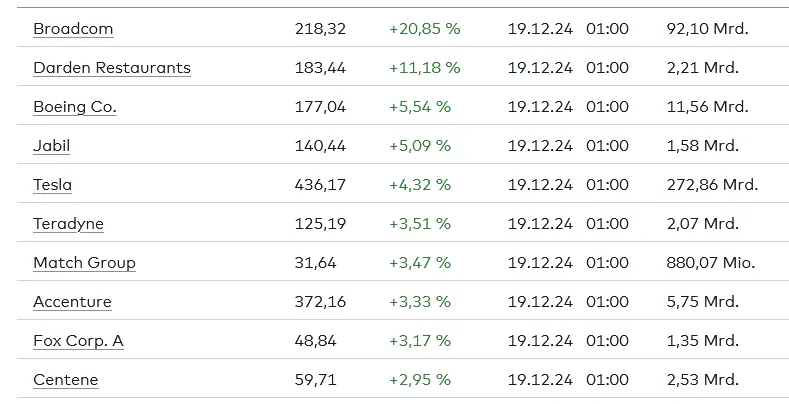Click Accenture's price 372,16
Screen dimensions: 789x404
point(320,301)
